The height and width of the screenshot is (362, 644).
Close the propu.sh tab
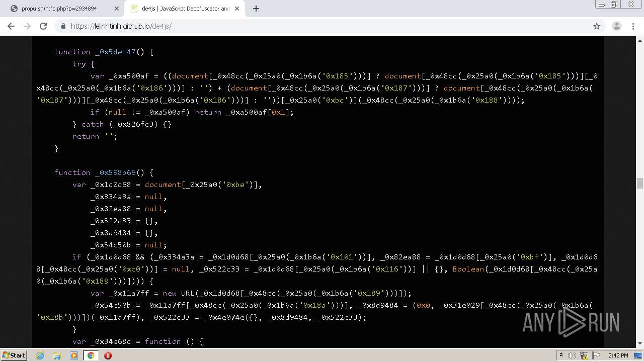[x=117, y=9]
